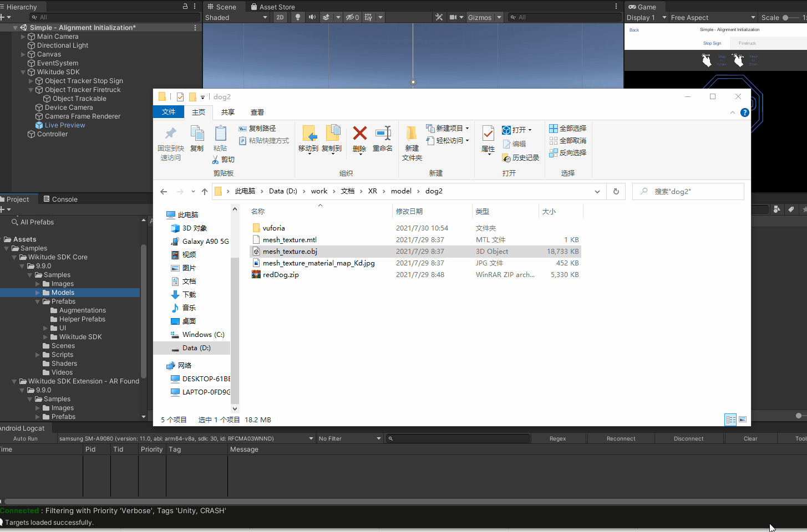This screenshot has height=532, width=807.
Task: Click the Copy icon in Explorer ribbon
Action: 197,134
